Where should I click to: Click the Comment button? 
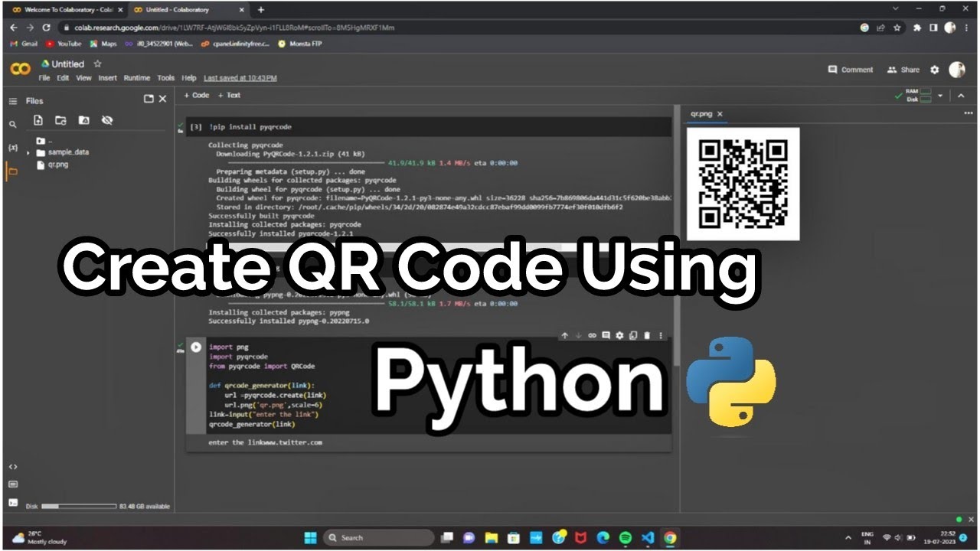point(851,70)
